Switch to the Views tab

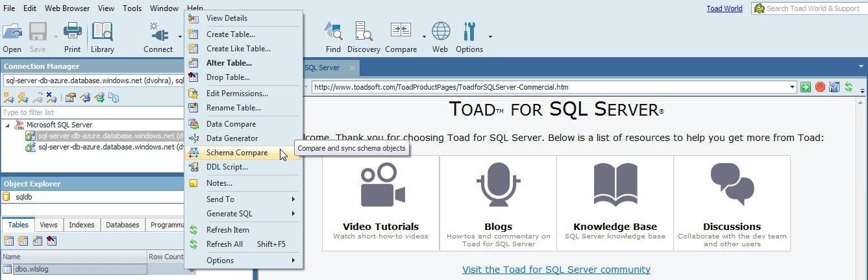tap(49, 225)
